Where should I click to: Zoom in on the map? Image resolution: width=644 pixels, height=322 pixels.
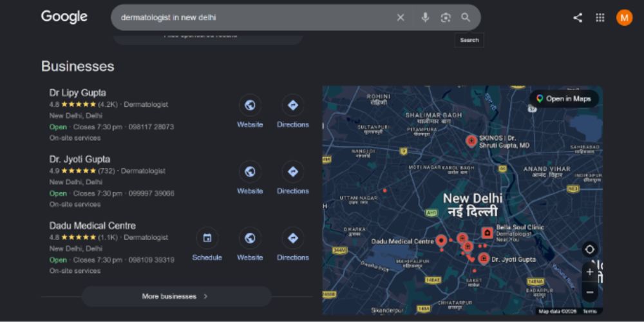tap(590, 272)
